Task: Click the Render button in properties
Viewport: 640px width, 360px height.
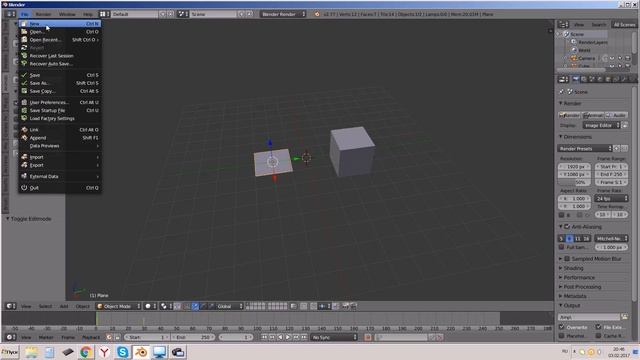Action: (569, 116)
